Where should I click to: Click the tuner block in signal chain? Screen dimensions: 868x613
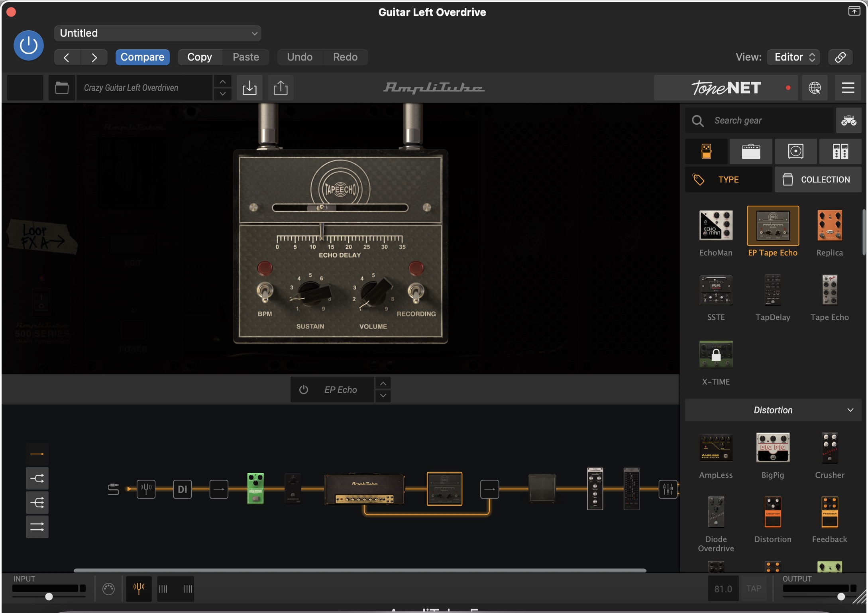tap(146, 489)
